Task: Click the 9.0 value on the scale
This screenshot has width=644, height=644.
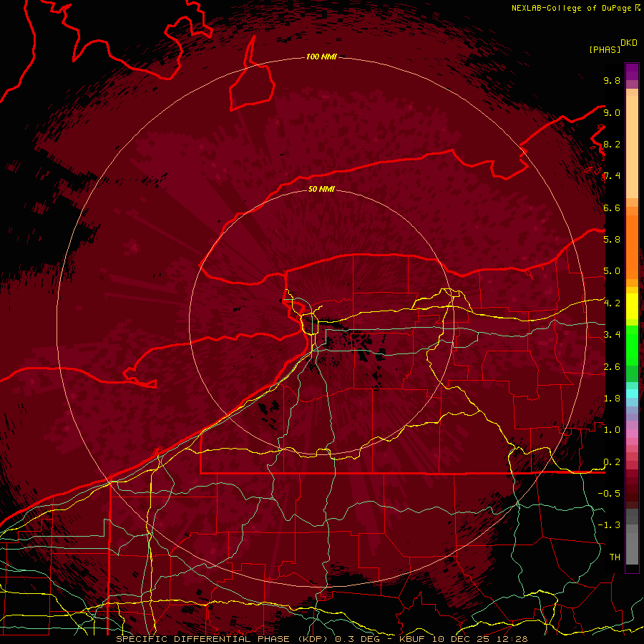Action: pos(612,112)
